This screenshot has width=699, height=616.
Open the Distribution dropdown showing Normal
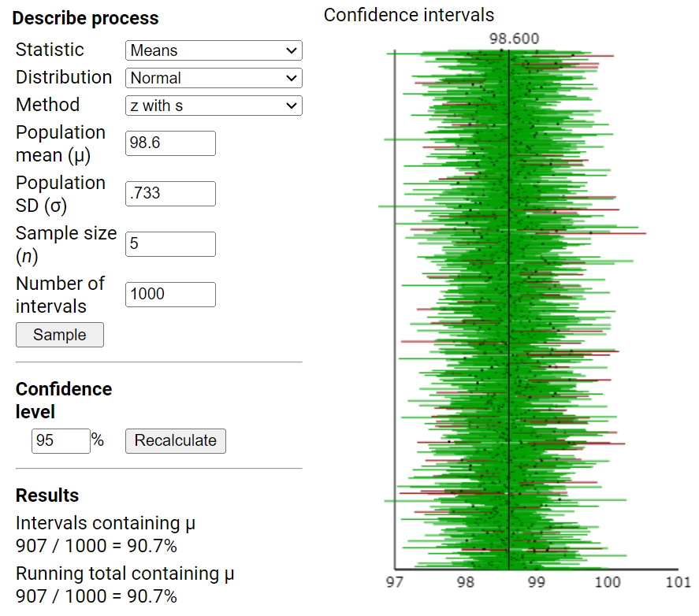[213, 78]
